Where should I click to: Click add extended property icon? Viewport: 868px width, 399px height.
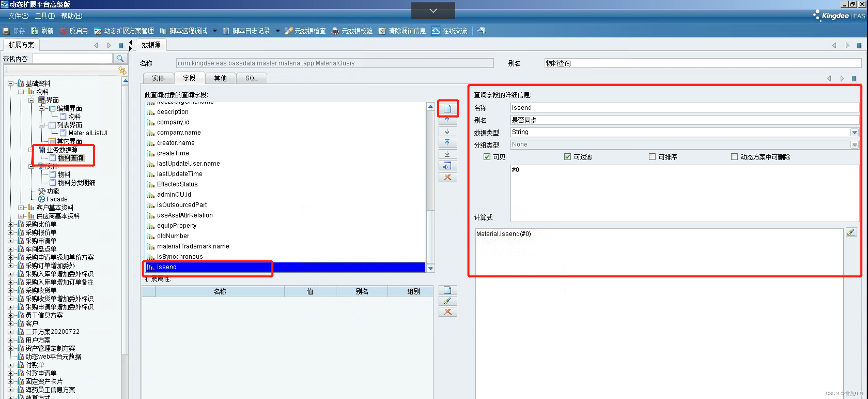(447, 290)
